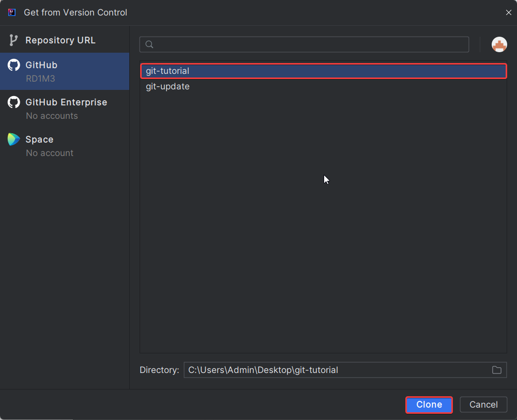The image size is (517, 420).
Task: Select the git-tutorial repository
Action: click(x=324, y=71)
